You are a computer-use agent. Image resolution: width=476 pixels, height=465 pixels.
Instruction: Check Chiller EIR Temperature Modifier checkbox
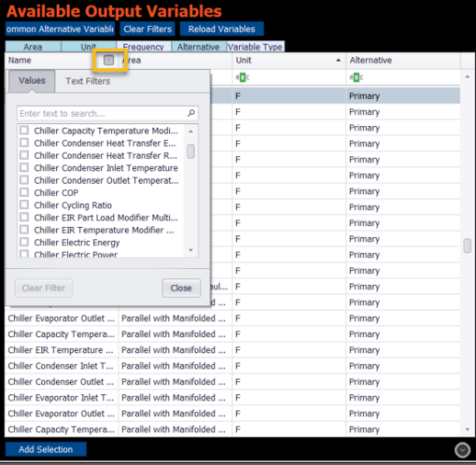(x=24, y=230)
